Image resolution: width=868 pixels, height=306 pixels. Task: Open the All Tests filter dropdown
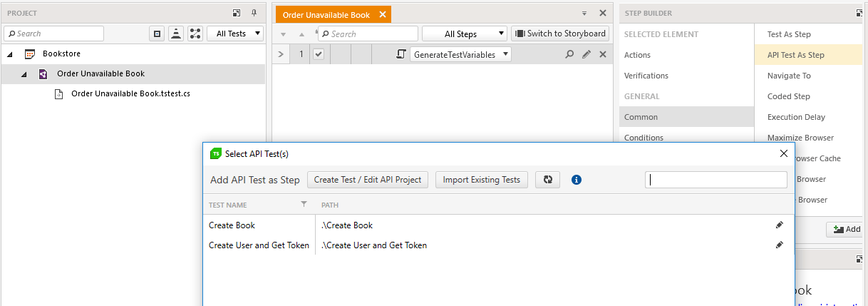click(x=235, y=34)
